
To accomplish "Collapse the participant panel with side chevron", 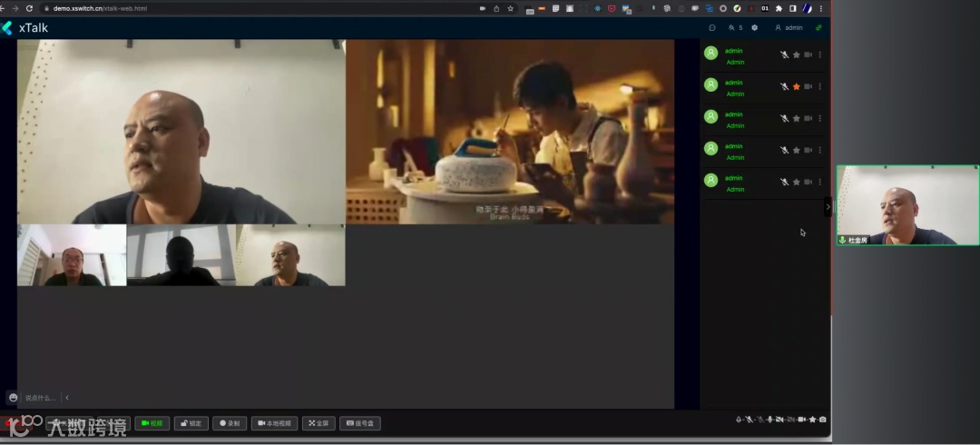I will coord(828,206).
